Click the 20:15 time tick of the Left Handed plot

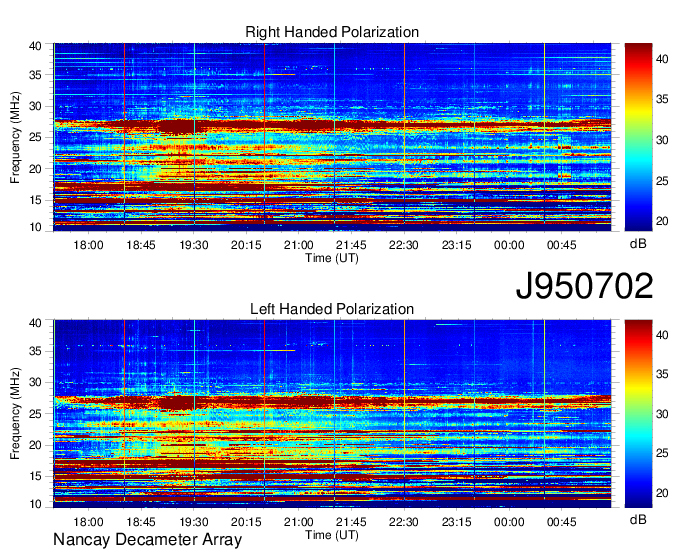coord(246,522)
